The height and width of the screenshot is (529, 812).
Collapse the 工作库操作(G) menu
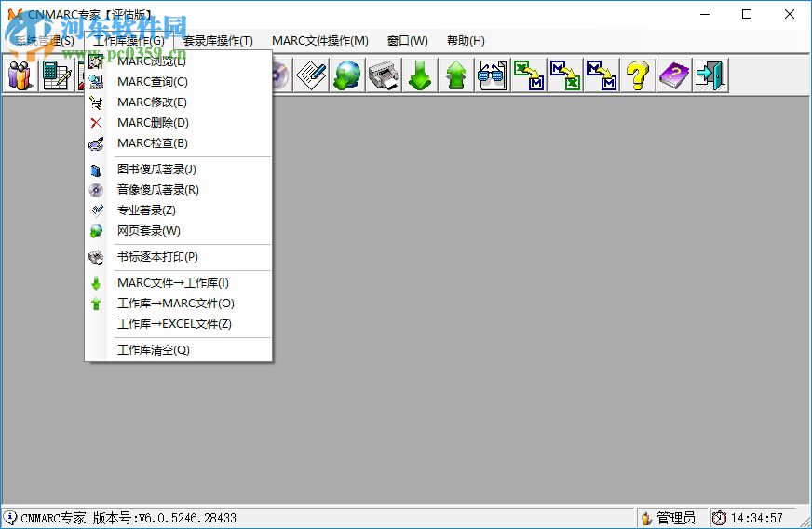click(129, 40)
